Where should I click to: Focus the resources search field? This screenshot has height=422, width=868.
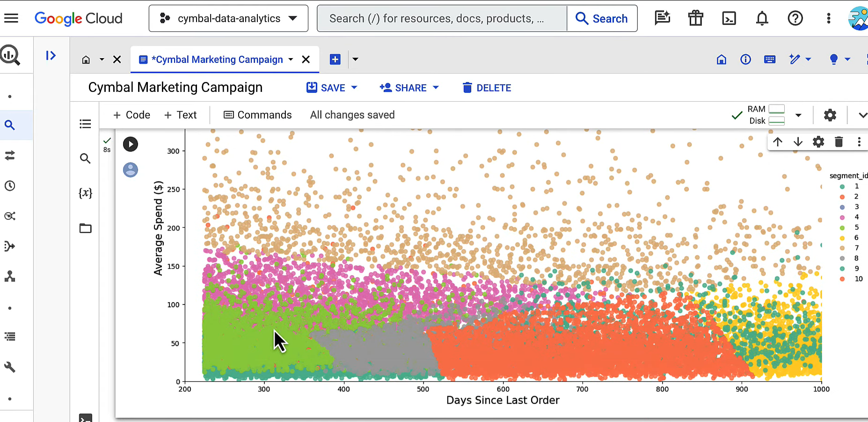pos(442,18)
